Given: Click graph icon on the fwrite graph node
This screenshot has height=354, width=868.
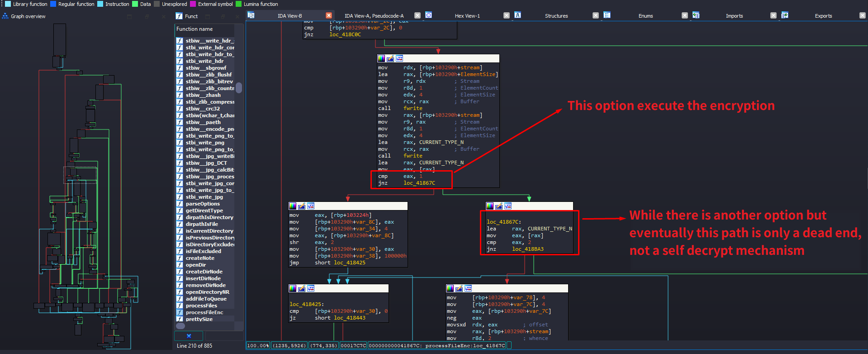Looking at the screenshot, I should [399, 58].
